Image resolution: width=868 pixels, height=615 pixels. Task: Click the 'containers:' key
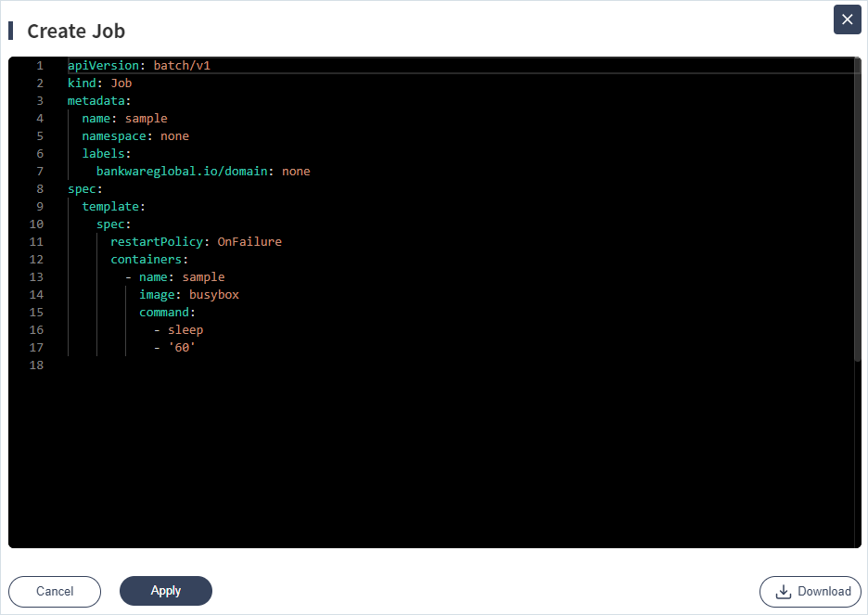[149, 260]
